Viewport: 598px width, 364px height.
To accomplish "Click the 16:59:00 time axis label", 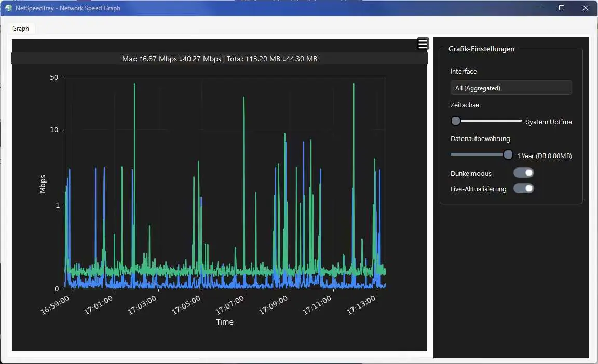I will 55,305.
